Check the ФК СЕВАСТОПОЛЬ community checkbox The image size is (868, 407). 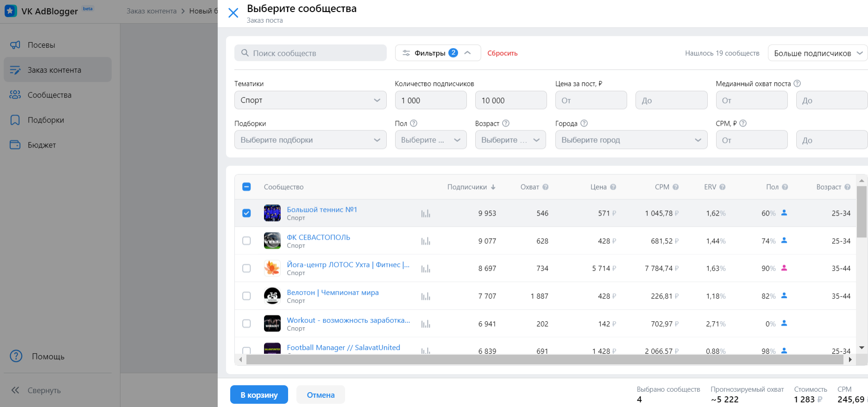point(246,241)
